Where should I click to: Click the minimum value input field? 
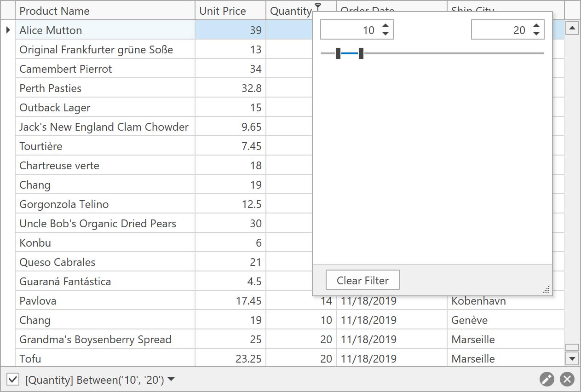[351, 30]
